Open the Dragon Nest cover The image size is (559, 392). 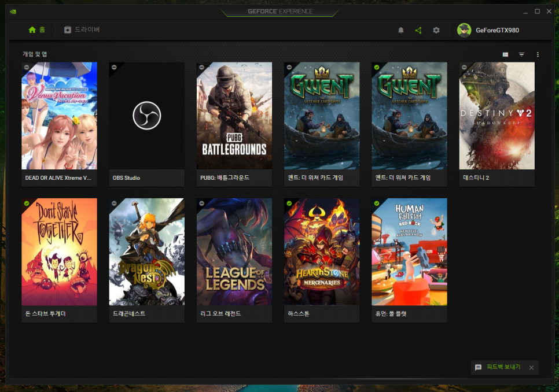click(x=146, y=252)
